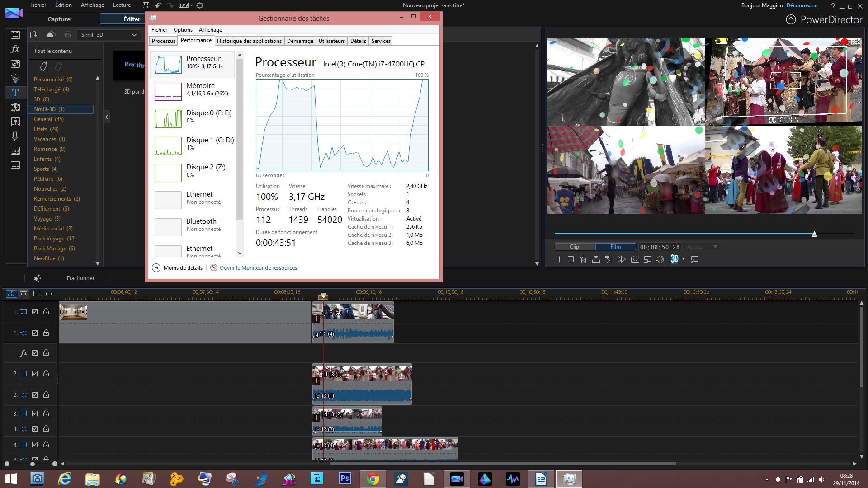Open the Chapter room 123 icon
The height and width of the screenshot is (488, 868).
pos(15,150)
